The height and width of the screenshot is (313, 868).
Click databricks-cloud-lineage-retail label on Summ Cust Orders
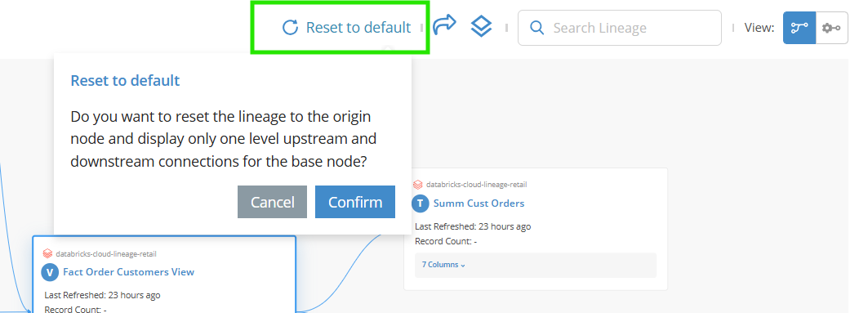(x=472, y=185)
